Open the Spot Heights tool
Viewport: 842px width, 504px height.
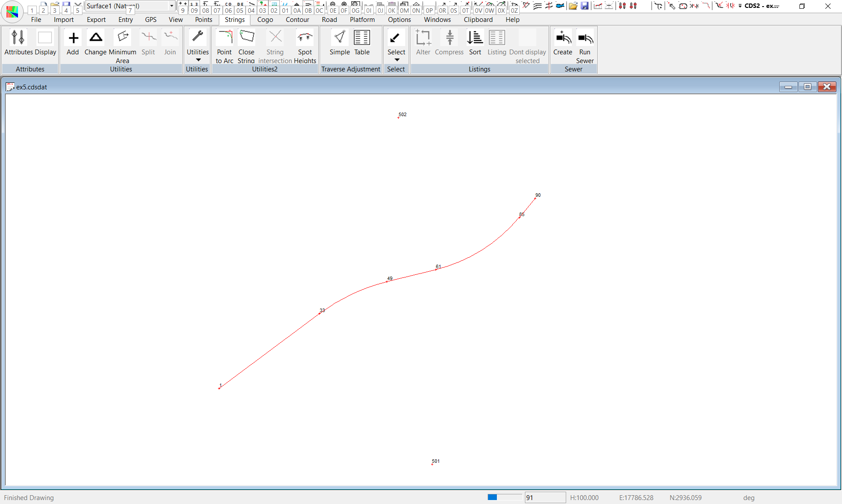(305, 38)
